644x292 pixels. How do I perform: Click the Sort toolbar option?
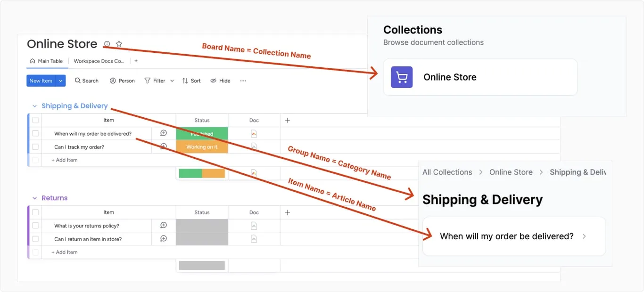point(191,81)
